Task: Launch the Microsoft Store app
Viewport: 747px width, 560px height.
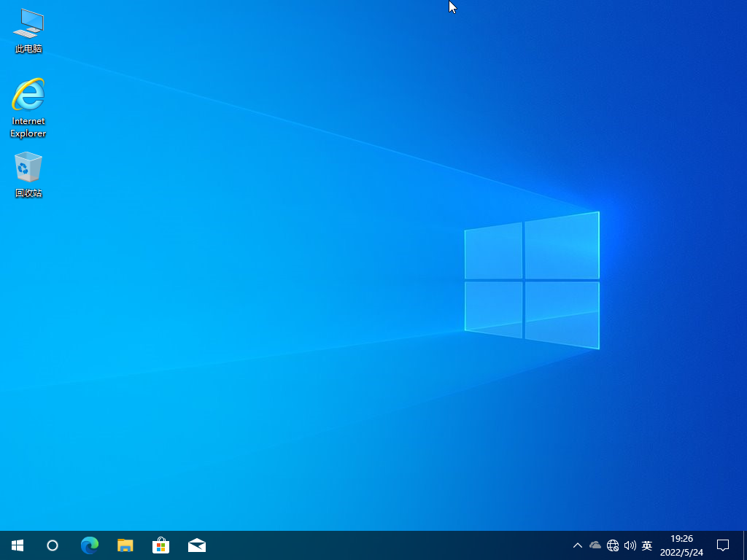Action: (160, 545)
